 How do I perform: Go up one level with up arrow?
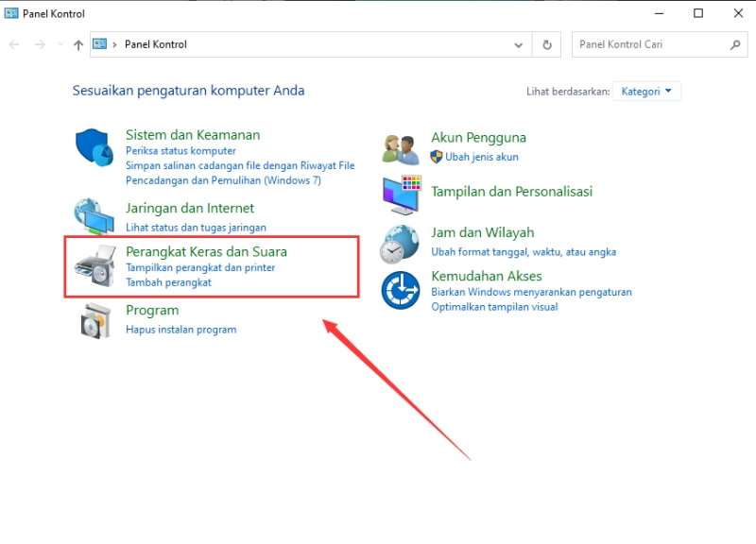pos(78,44)
